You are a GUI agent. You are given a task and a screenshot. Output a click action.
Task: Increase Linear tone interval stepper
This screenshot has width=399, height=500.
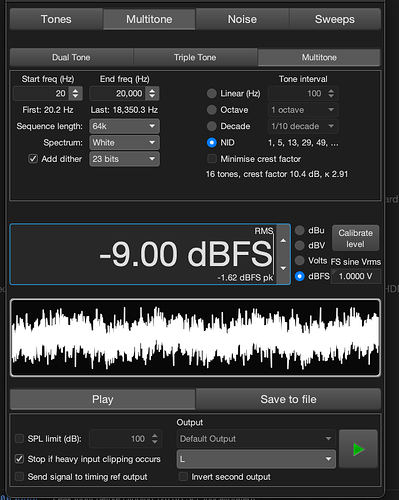(x=331, y=90)
